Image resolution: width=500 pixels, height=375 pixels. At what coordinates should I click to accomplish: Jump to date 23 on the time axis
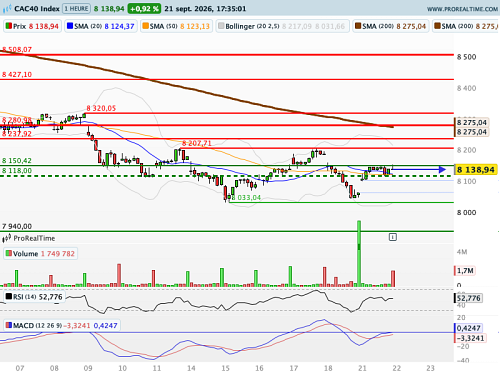(x=431, y=368)
